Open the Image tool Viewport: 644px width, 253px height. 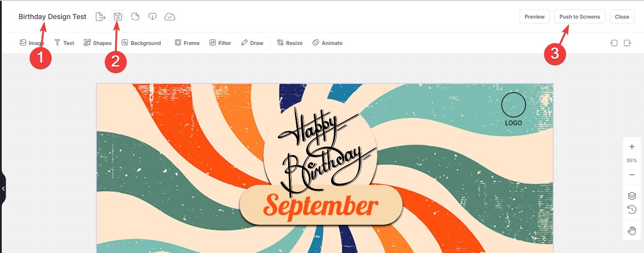tap(32, 43)
